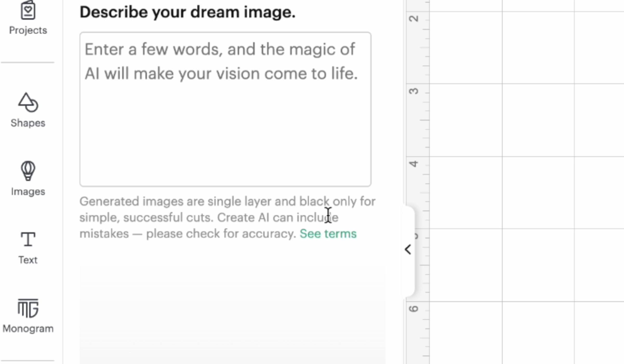Click the MG Monogram icon
The image size is (624, 364).
28,309
